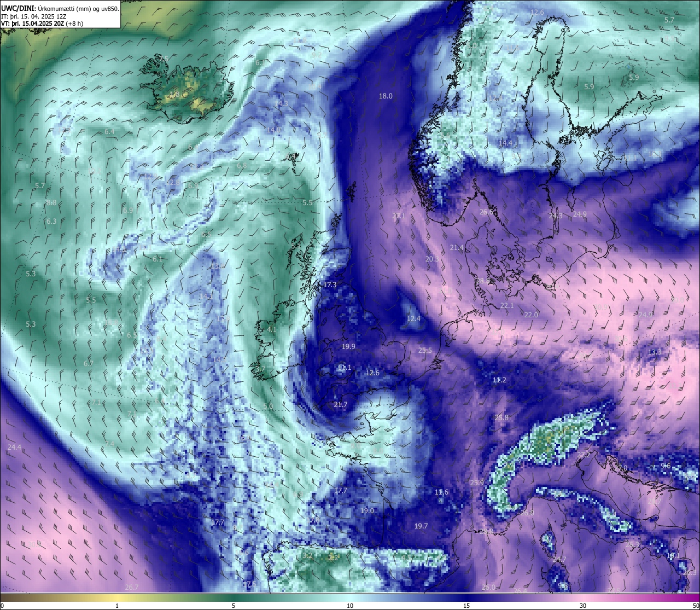Select the VT 20Z valid time line
Viewport: 700px width, 610px height.
pos(42,24)
